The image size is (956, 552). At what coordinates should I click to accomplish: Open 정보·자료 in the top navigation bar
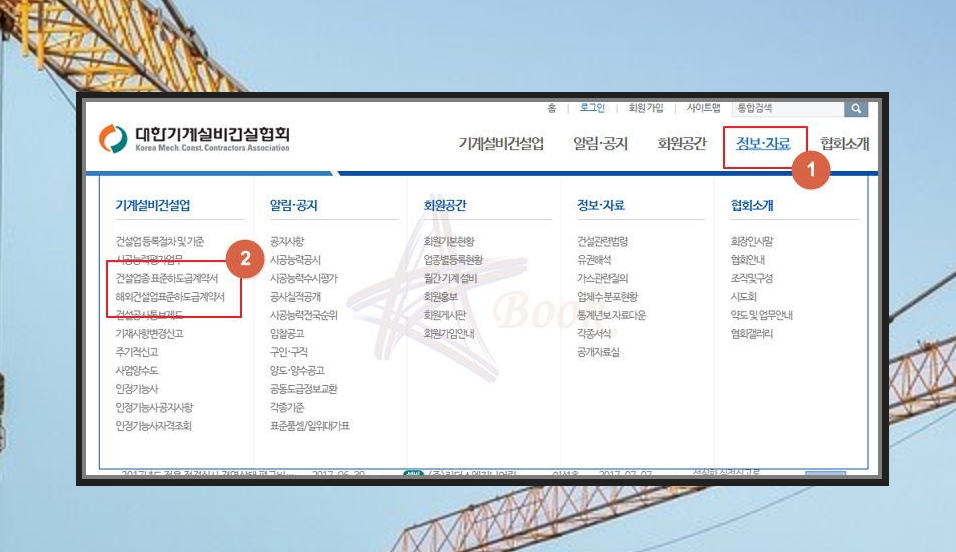coord(763,143)
